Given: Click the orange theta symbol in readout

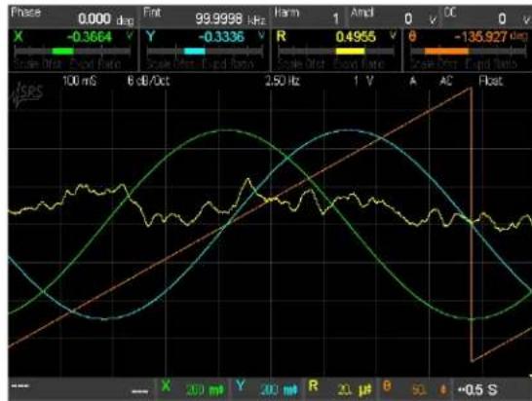Looking at the screenshot, I should (412, 36).
